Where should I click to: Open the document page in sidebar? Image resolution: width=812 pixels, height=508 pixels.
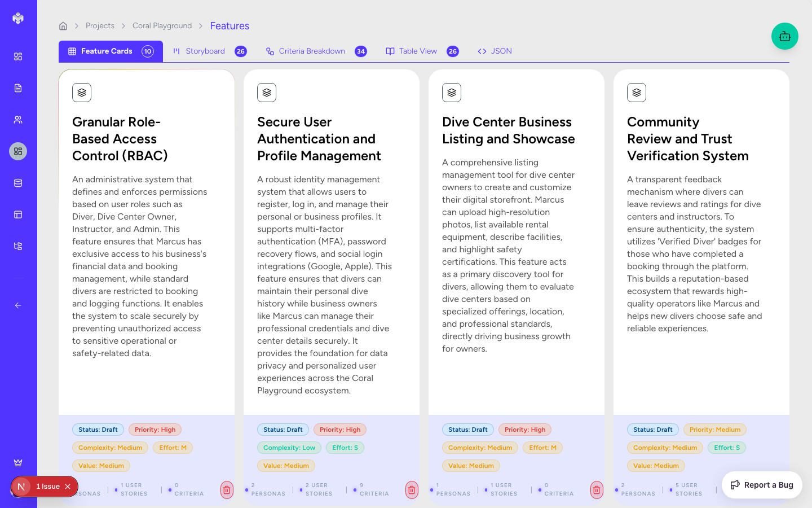pyautogui.click(x=18, y=88)
